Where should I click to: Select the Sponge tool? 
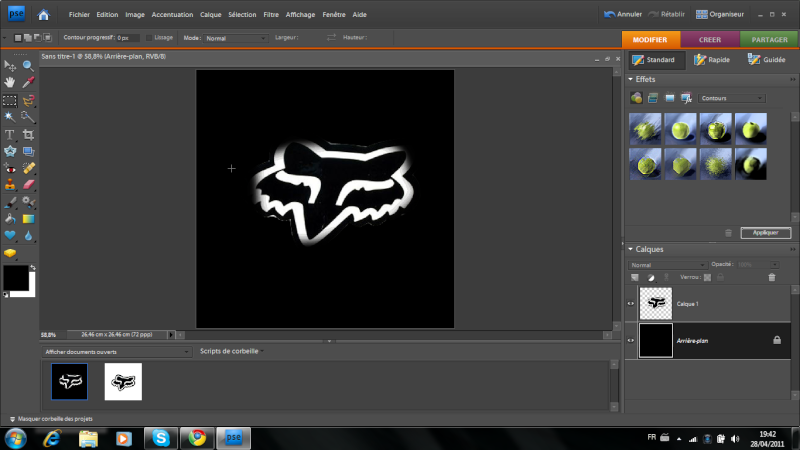(10, 253)
